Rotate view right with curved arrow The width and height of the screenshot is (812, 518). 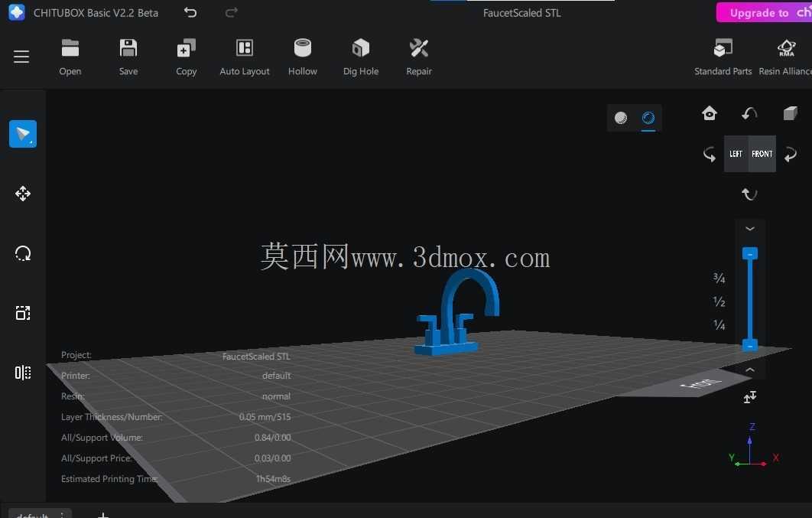click(791, 154)
